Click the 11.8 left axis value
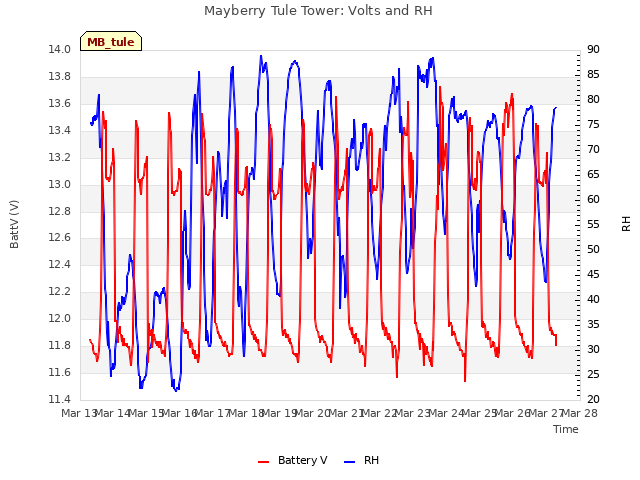 pos(60,345)
